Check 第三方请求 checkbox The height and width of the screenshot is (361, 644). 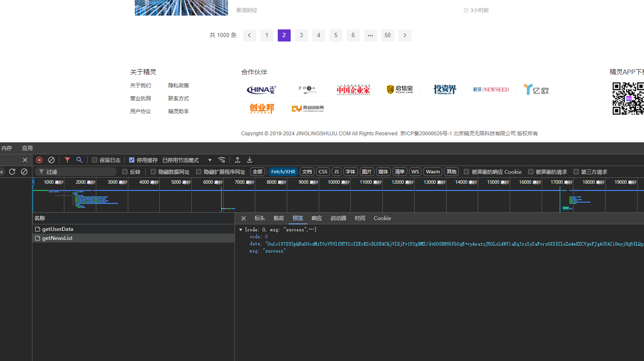[576, 172]
